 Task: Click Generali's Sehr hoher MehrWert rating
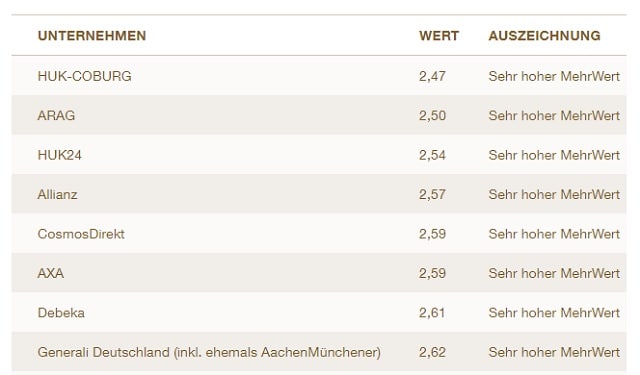click(x=554, y=352)
